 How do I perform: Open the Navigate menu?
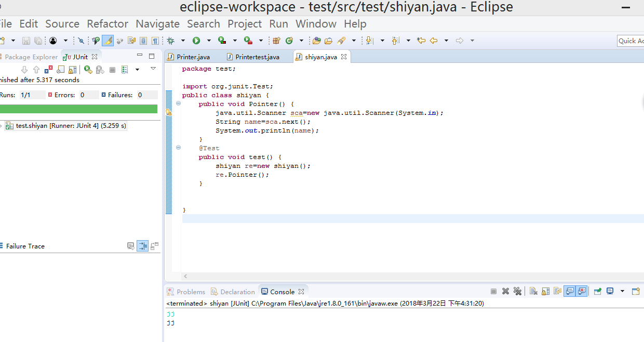tap(157, 24)
